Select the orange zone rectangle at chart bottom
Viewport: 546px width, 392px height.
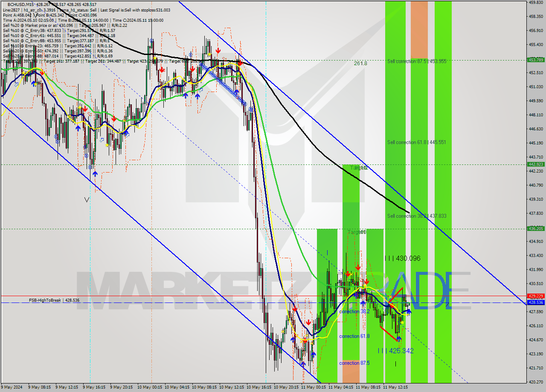coord(351,371)
